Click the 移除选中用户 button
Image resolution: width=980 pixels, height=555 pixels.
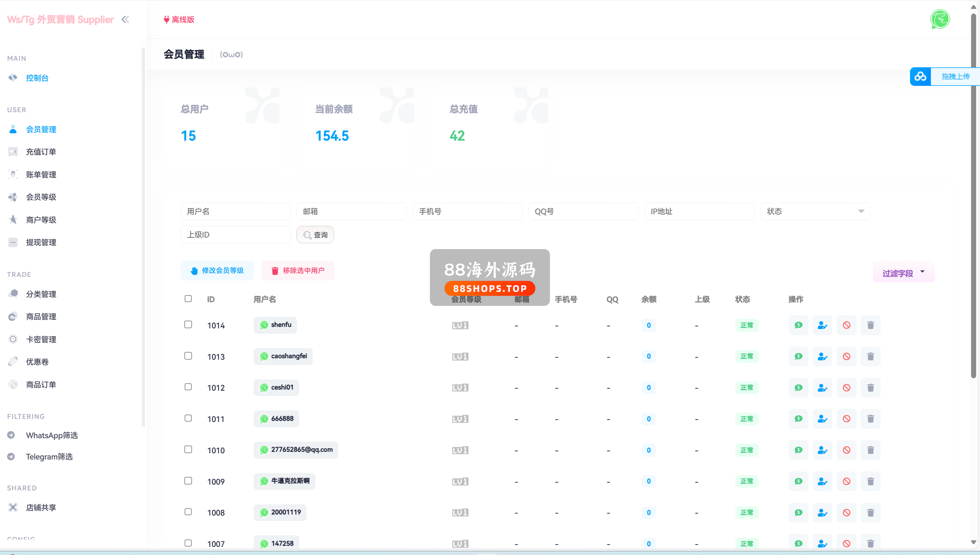click(298, 270)
